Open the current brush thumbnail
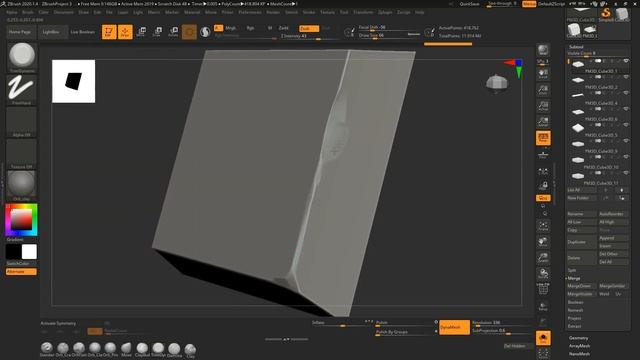Screen dimensions: 640x360 pos(22,57)
